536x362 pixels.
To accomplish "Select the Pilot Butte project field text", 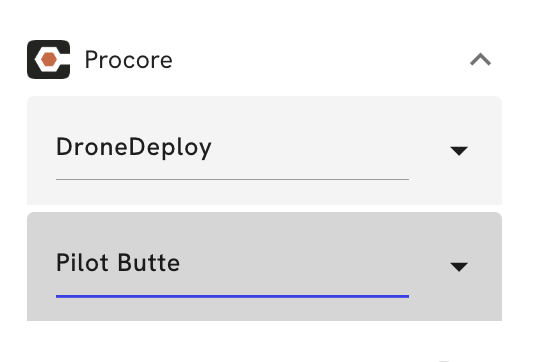I will [118, 263].
